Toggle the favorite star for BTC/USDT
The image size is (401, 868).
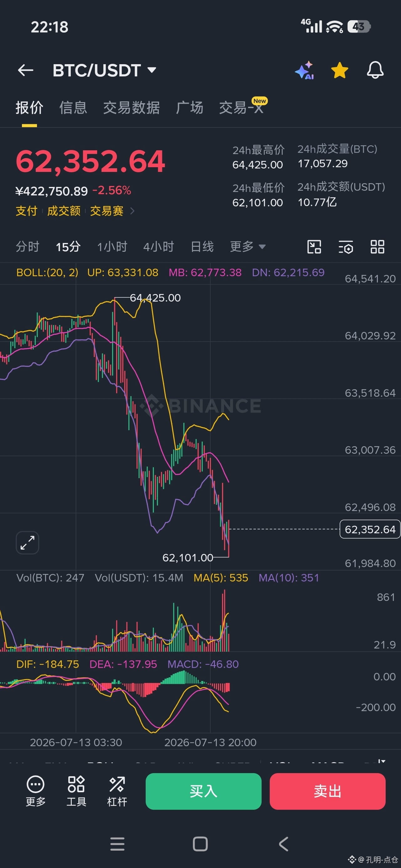[340, 70]
